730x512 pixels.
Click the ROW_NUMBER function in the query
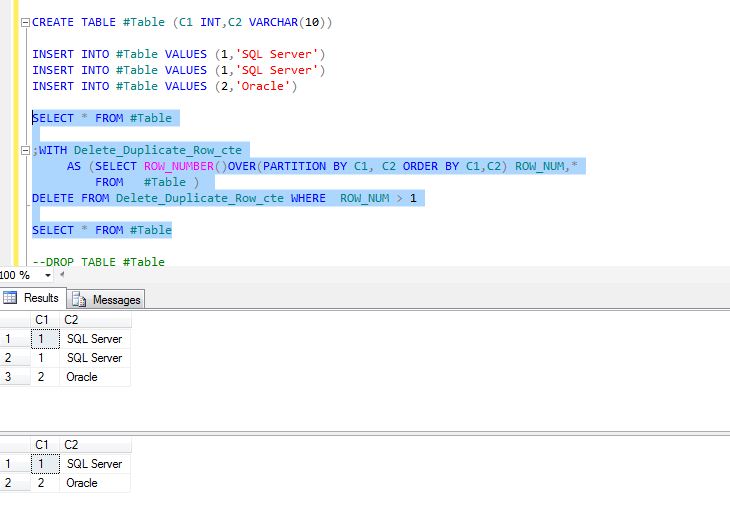(179, 166)
